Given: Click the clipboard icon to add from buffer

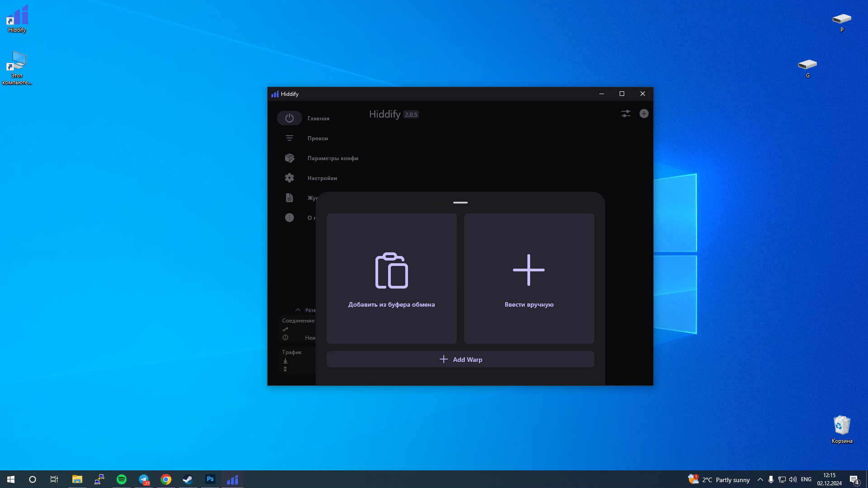Looking at the screenshot, I should pos(391,270).
